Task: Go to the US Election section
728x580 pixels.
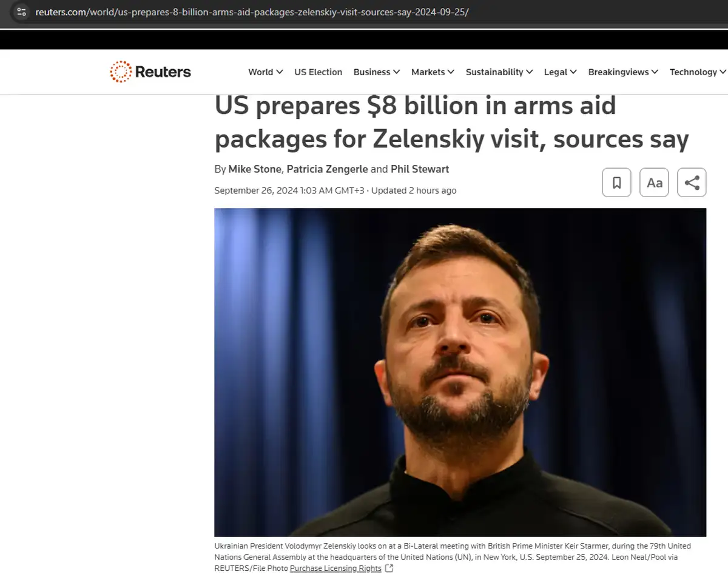Action: point(318,72)
